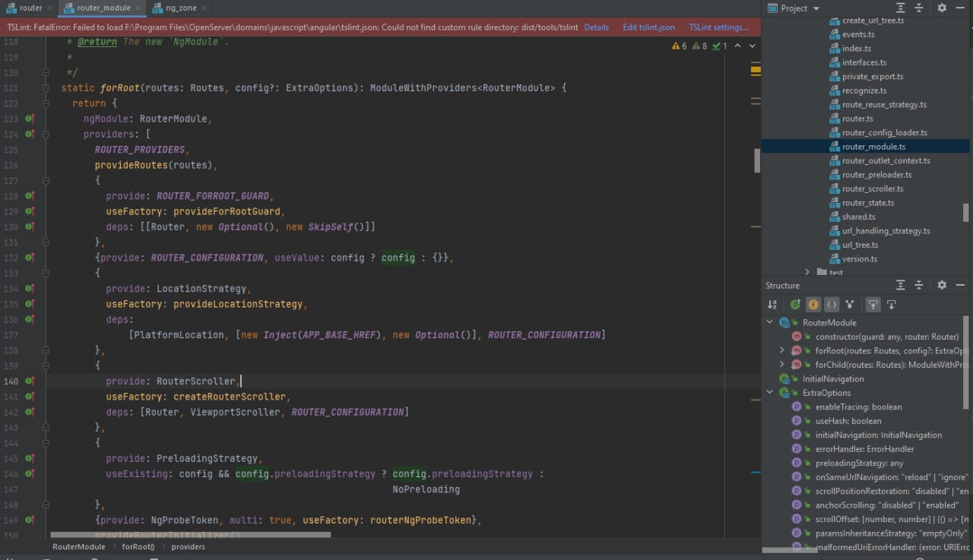Click gutter override marker on line 140
The width and height of the screenshot is (973, 560).
tap(30, 381)
